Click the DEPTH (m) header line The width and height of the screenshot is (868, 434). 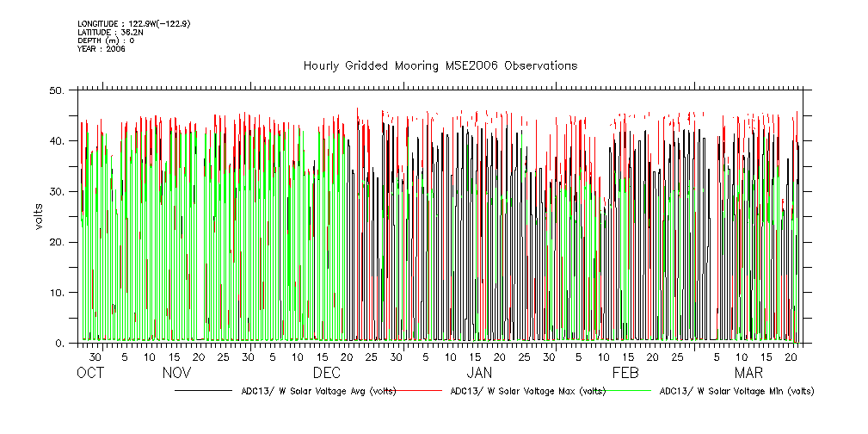[x=106, y=40]
